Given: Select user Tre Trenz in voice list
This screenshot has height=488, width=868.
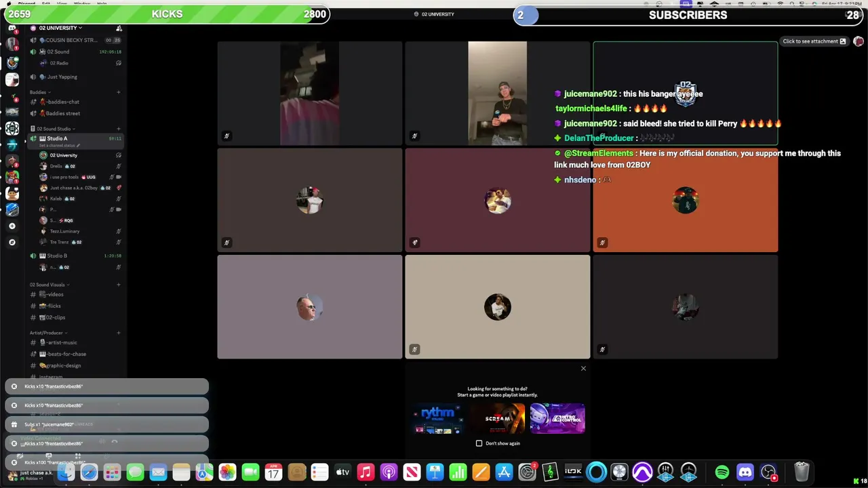Looking at the screenshot, I should point(80,242).
